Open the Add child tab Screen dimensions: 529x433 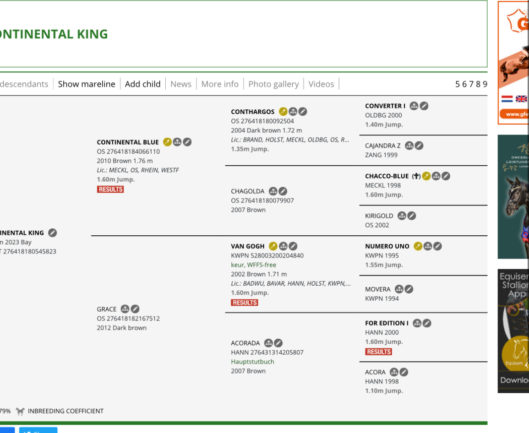pos(143,84)
